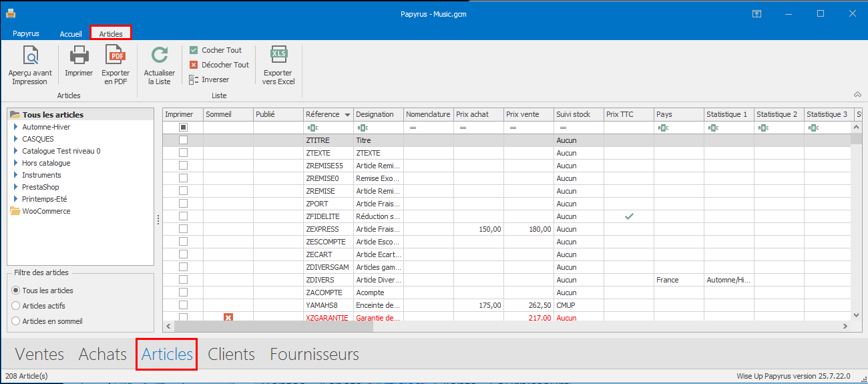Image resolution: width=868 pixels, height=384 pixels.
Task: Sort by the Prix vente column header
Action: [528, 114]
